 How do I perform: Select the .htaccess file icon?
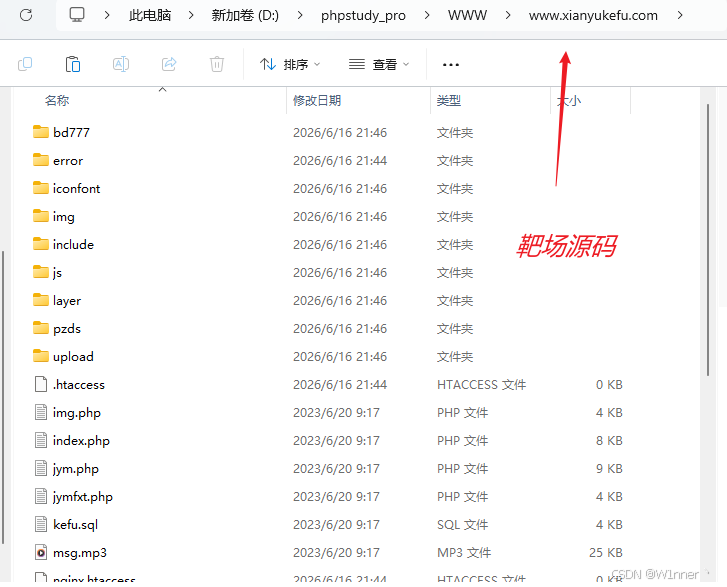click(41, 384)
